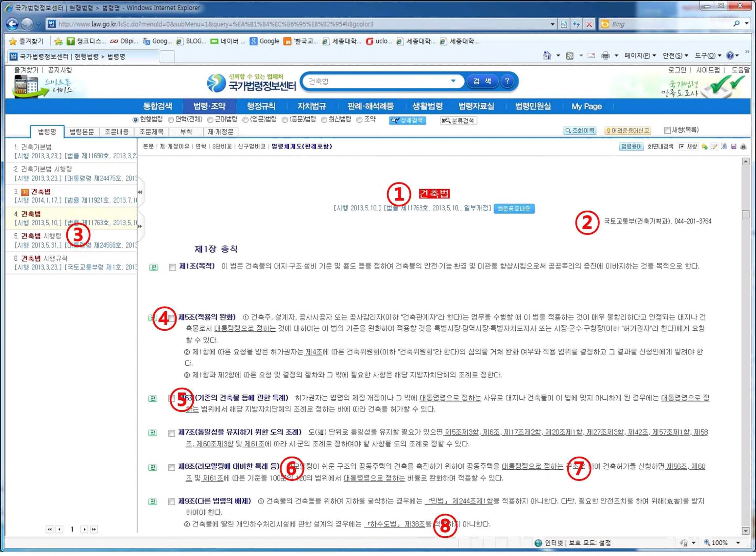The width and height of the screenshot is (756, 556).
Task: Click the search help ? button beside 검색
Action: (x=507, y=81)
